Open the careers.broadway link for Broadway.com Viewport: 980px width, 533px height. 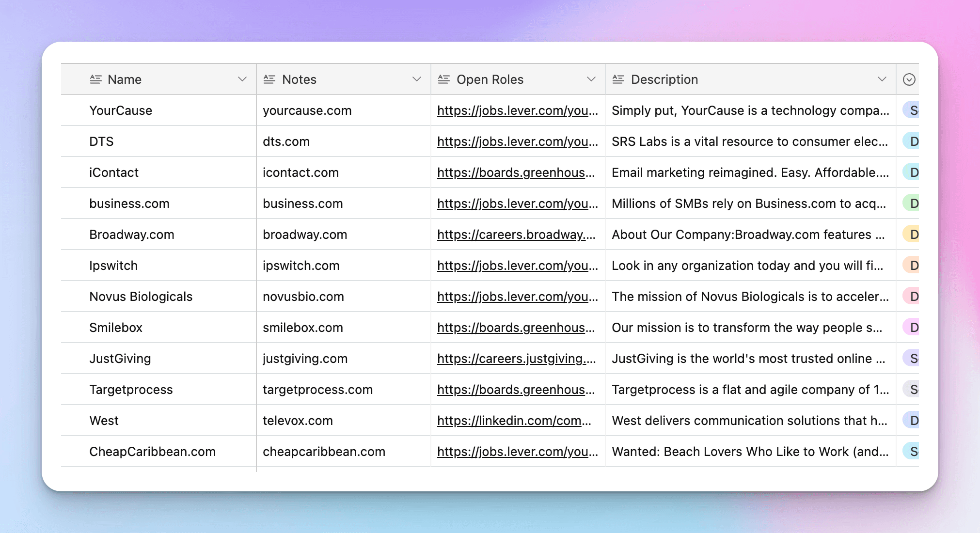(516, 235)
